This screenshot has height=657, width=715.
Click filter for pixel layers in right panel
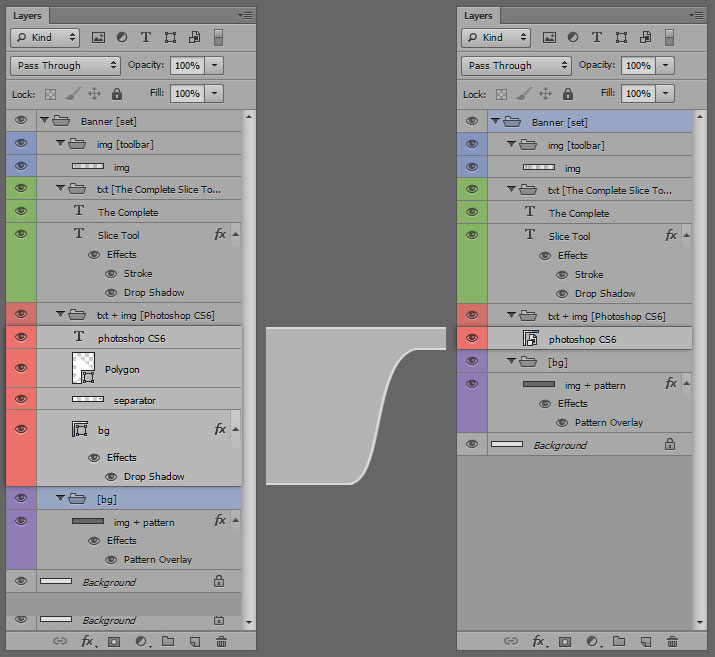(x=549, y=37)
